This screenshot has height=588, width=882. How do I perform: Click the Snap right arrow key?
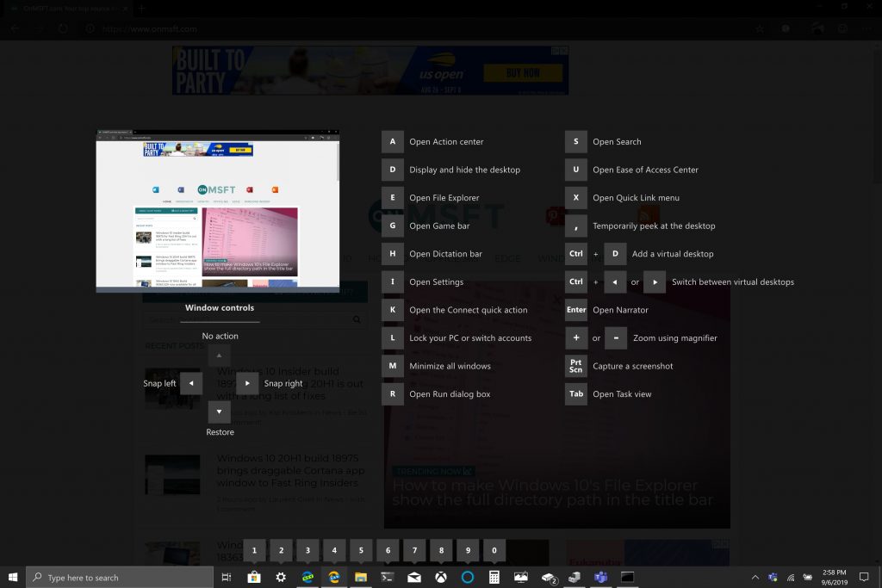[247, 383]
